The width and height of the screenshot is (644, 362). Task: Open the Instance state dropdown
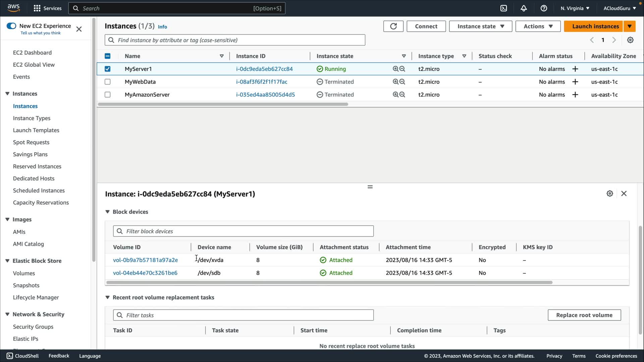point(480,26)
